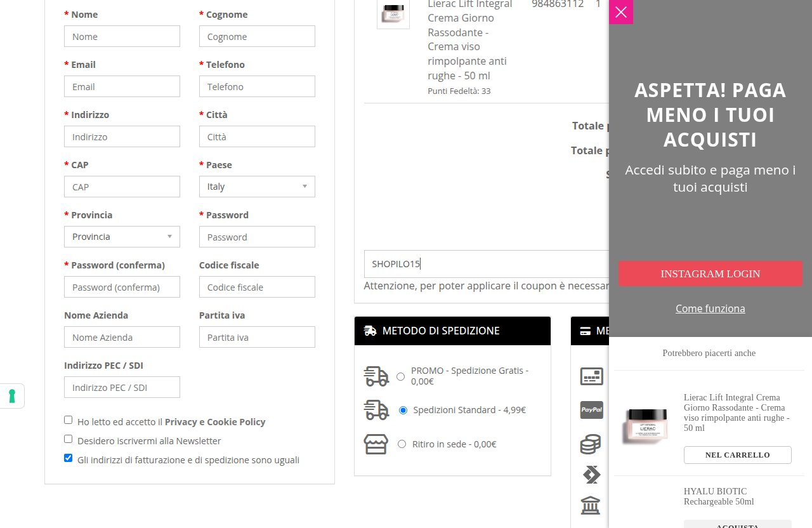Select PROMO - Spedizione Gratis shipping option

[x=400, y=376]
